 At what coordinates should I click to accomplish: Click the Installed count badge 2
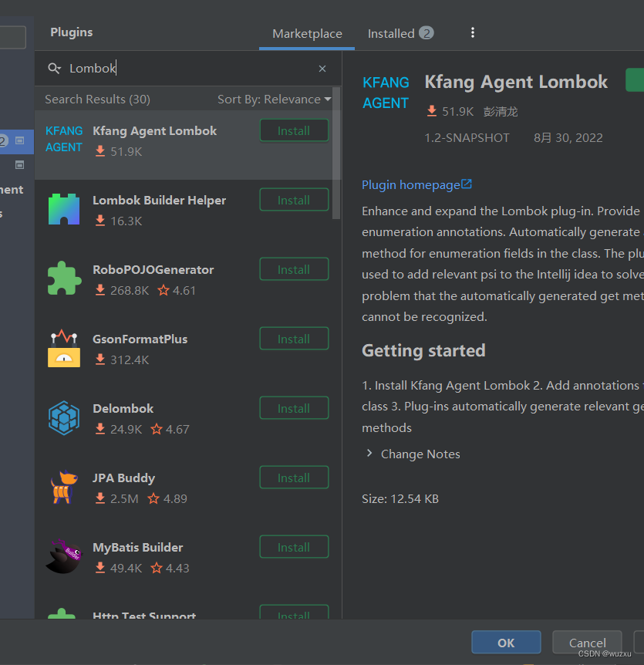[x=427, y=33]
